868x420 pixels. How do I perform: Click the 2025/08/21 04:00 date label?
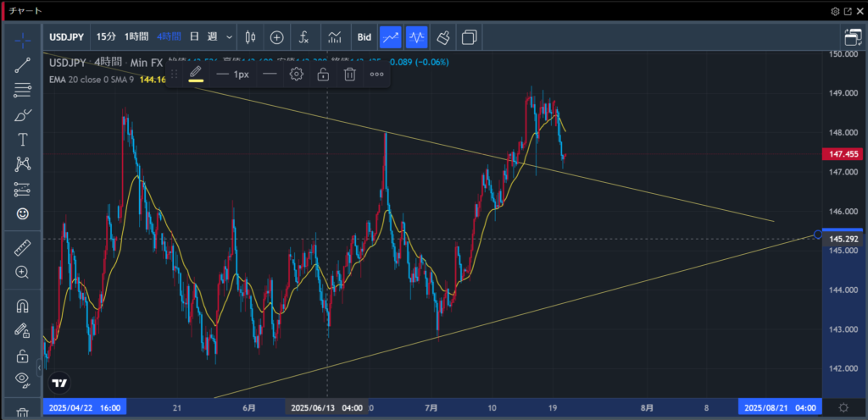tap(780, 408)
